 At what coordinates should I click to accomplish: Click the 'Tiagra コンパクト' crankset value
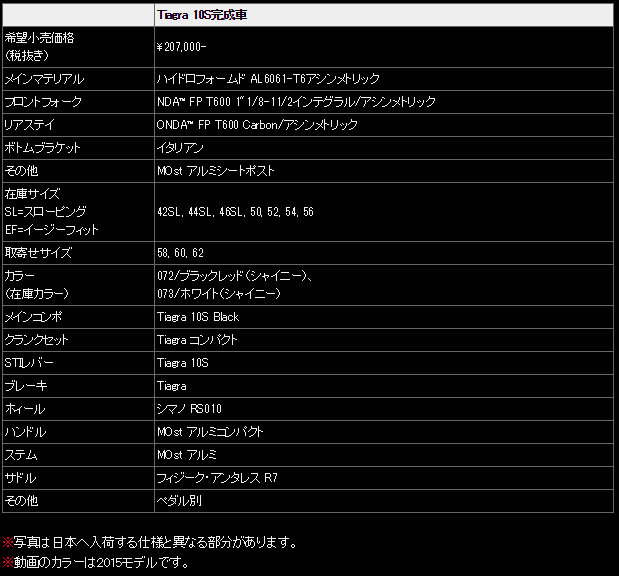[197, 340]
